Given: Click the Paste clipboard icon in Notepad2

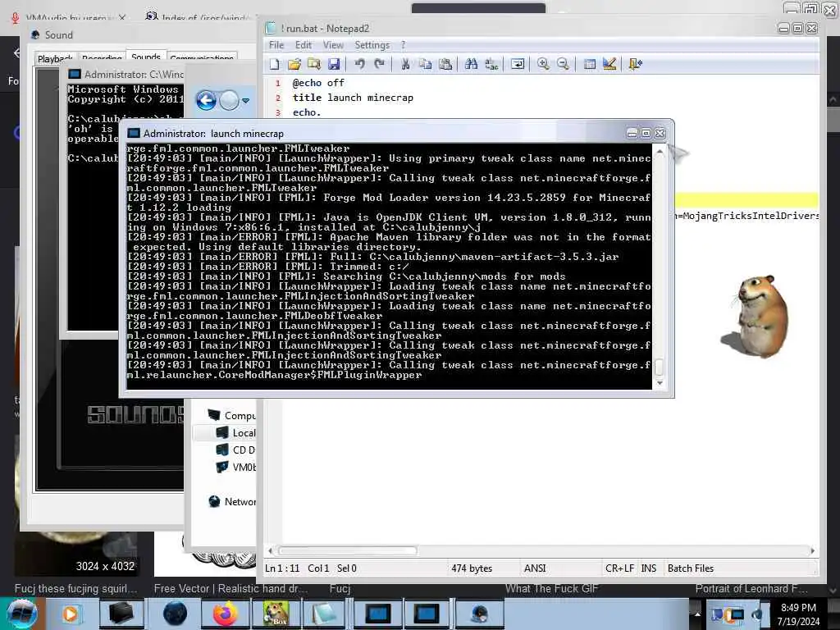Looking at the screenshot, I should pos(445,64).
